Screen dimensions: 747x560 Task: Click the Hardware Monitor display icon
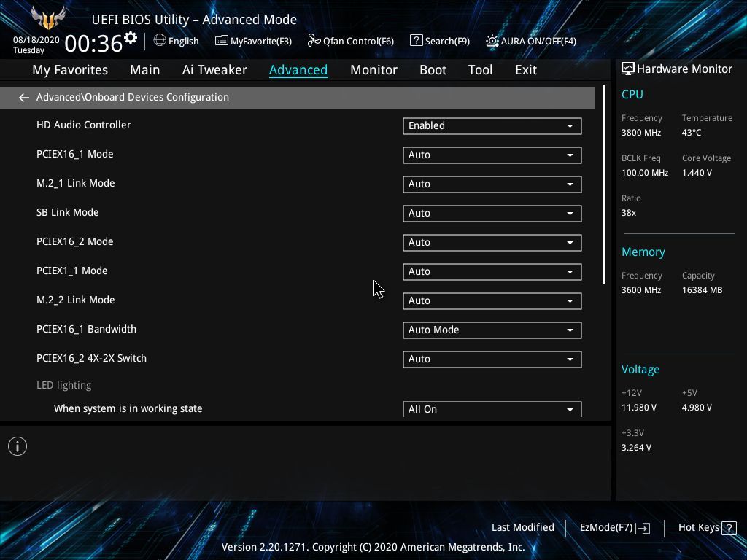pos(628,69)
